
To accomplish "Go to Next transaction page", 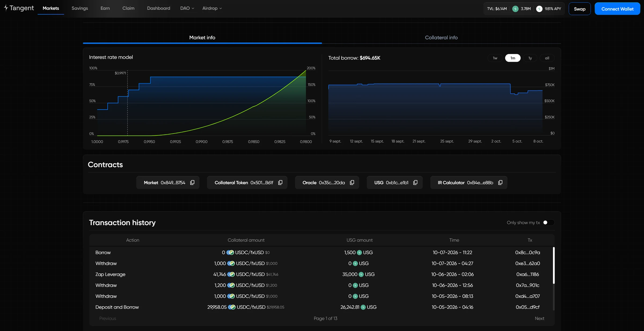I will coord(539,318).
